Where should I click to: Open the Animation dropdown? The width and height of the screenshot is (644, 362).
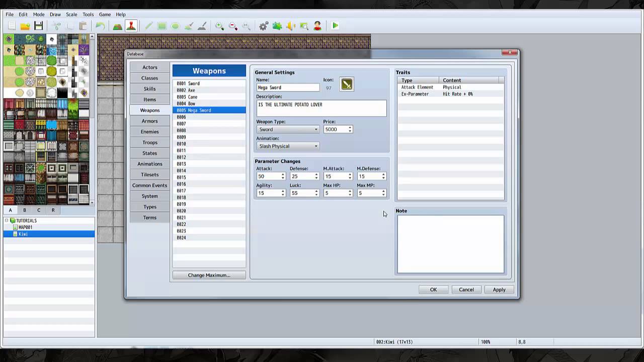[288, 146]
